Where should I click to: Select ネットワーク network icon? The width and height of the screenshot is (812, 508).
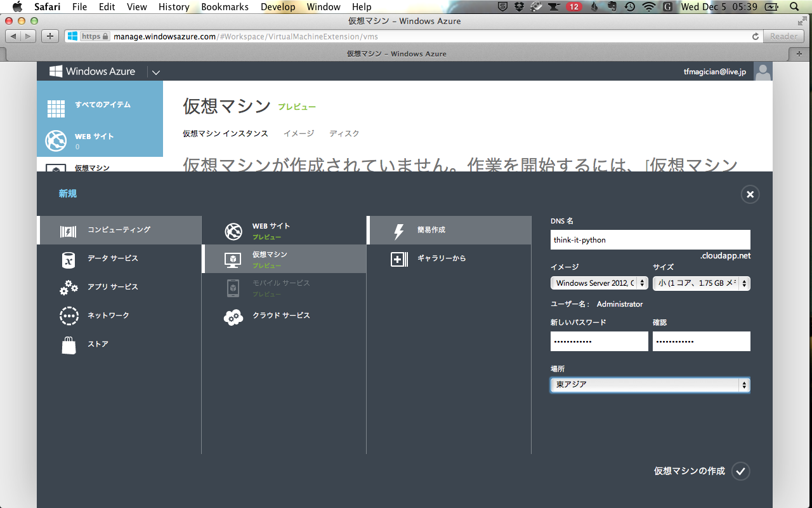[x=69, y=316]
